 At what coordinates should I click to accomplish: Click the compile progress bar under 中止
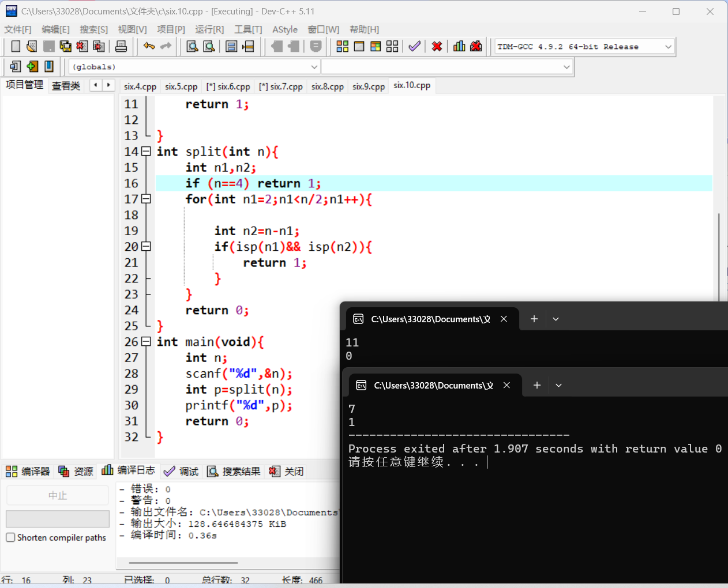coord(58,519)
